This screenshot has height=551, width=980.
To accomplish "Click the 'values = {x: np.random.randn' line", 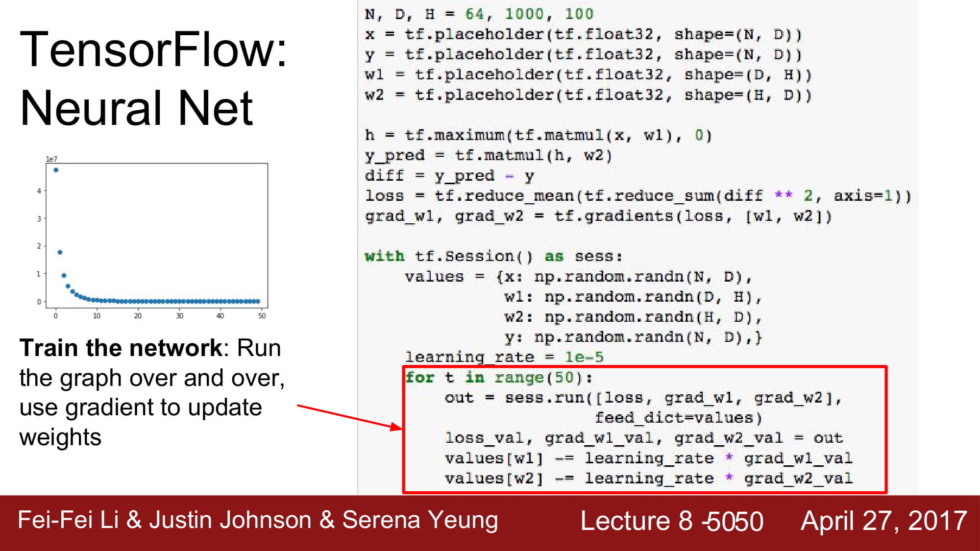I will 578,277.
